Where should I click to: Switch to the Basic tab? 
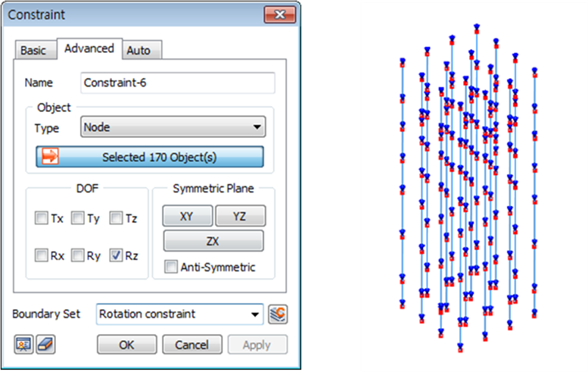click(x=33, y=50)
